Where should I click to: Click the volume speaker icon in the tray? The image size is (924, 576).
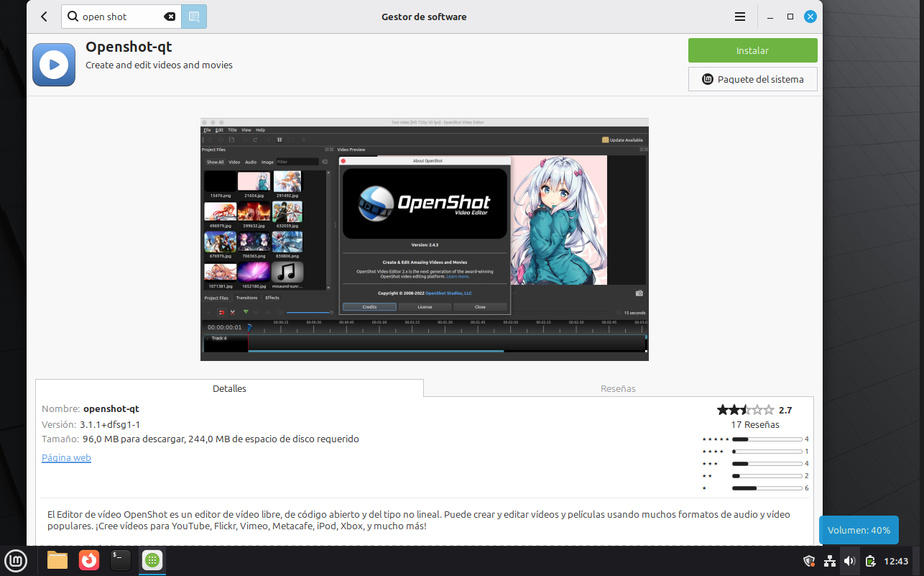(849, 561)
